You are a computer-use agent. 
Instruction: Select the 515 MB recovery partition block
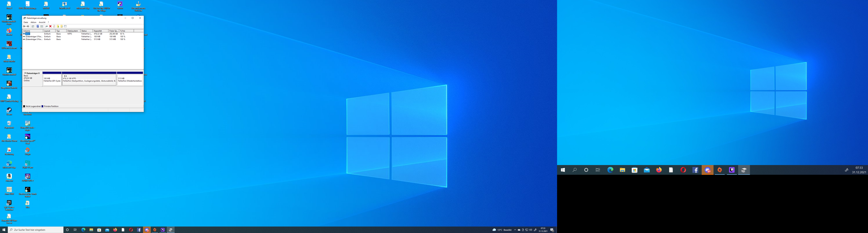tap(130, 79)
